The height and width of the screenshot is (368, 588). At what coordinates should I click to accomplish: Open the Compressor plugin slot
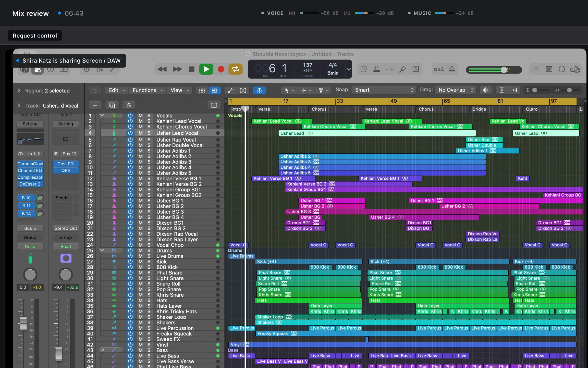(30, 177)
